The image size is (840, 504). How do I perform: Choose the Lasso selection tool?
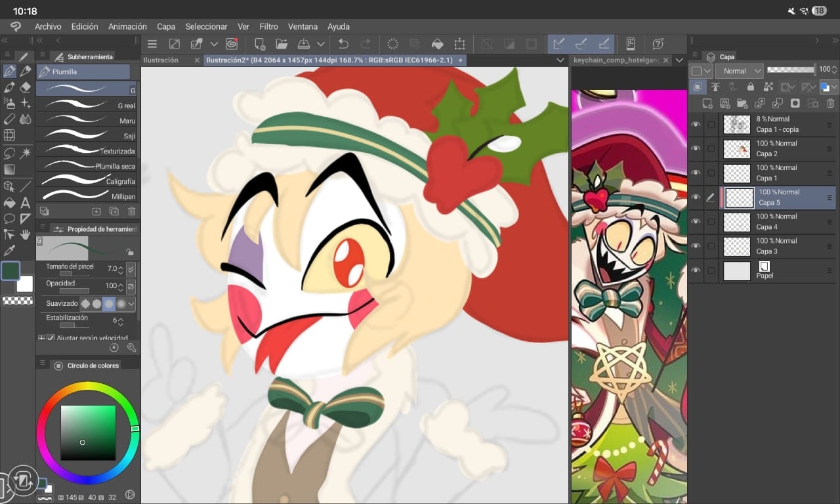[9, 153]
